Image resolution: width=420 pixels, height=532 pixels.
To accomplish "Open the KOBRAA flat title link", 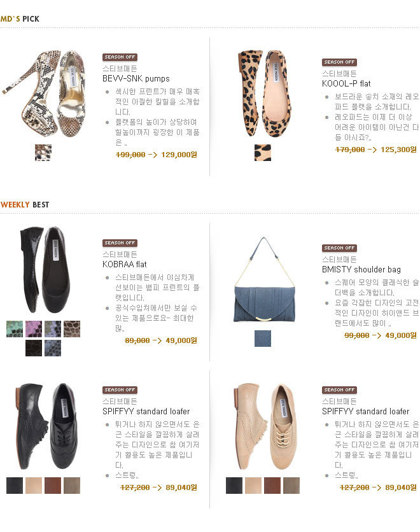I will [x=125, y=264].
